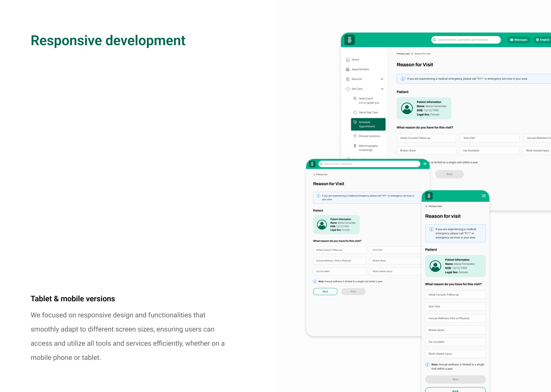Click the info icon in desktop emergency banner
551x392 pixels.
[x=403, y=79]
